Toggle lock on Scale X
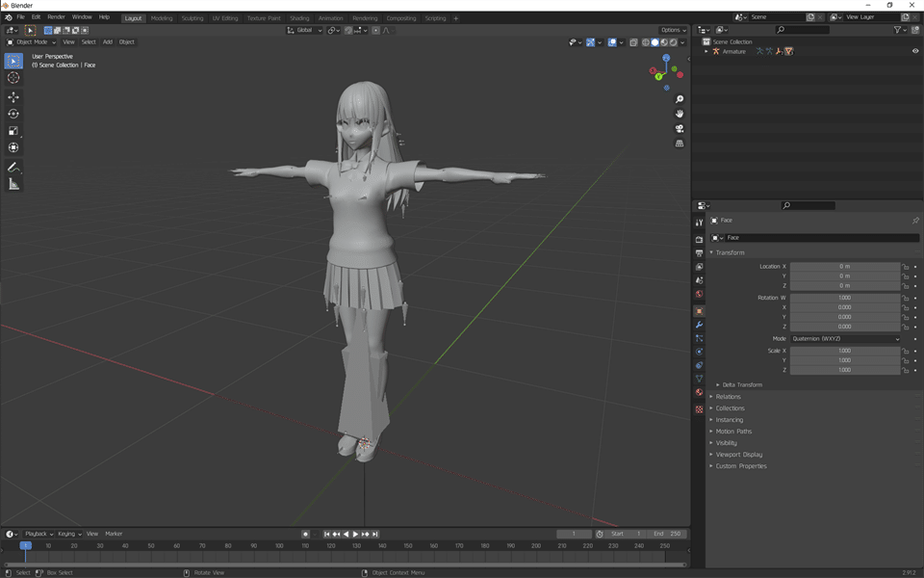Image resolution: width=924 pixels, height=578 pixels. (x=906, y=351)
